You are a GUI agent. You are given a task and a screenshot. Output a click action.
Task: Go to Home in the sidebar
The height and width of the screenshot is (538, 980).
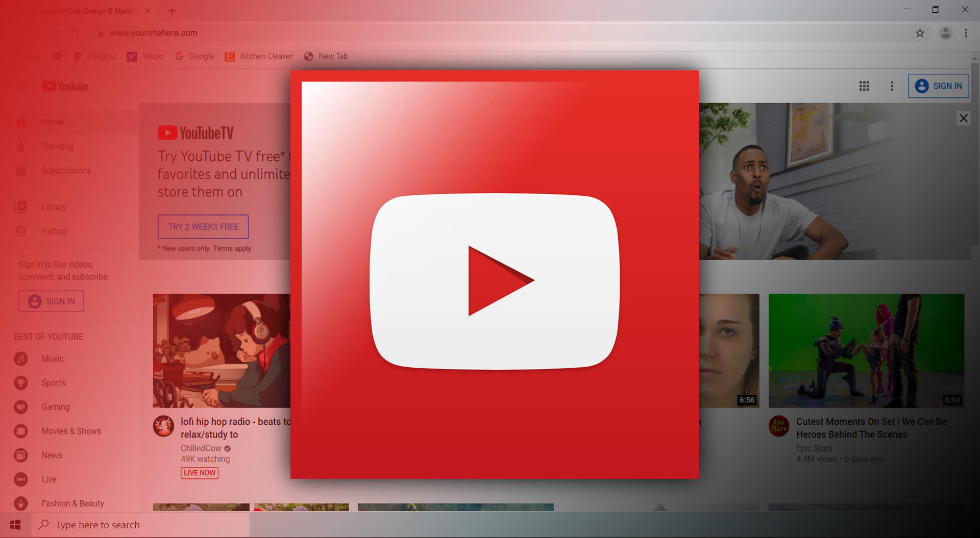[x=70, y=122]
